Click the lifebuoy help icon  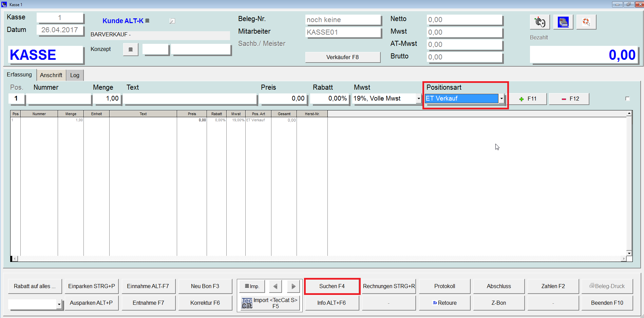[586, 22]
